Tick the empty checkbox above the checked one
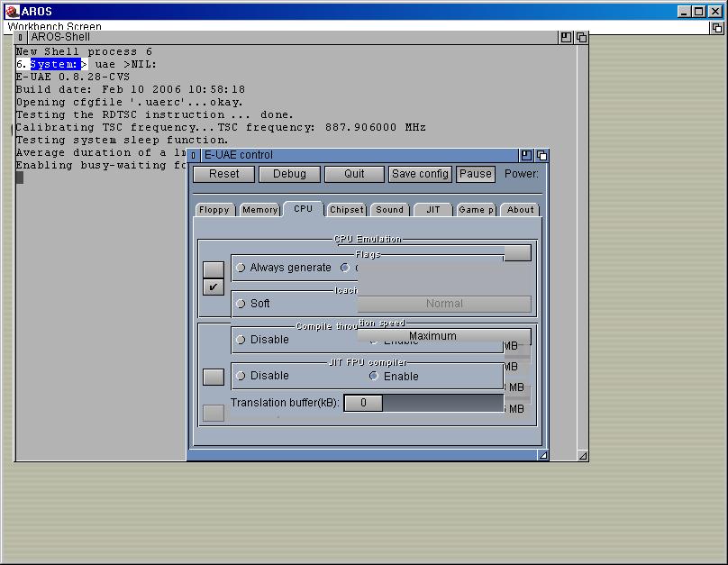Image resolution: width=728 pixels, height=565 pixels. tap(214, 269)
